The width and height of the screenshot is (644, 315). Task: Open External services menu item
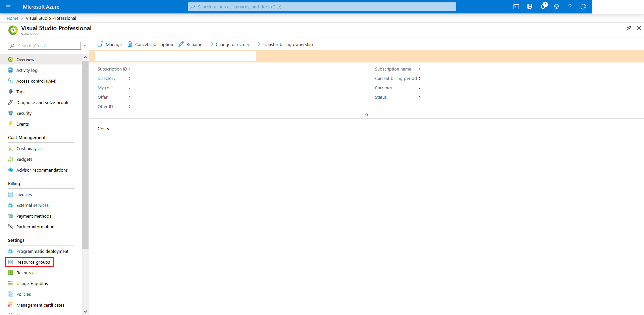click(41, 205)
